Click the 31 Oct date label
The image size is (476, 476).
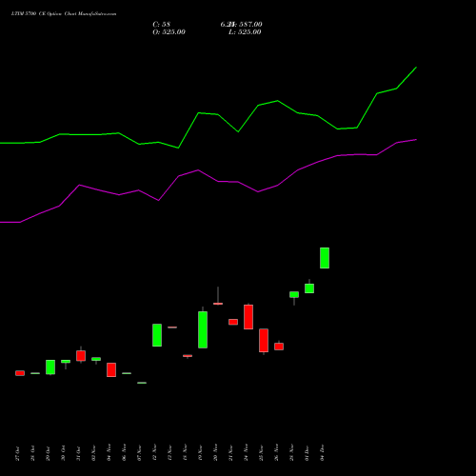pos(79,453)
